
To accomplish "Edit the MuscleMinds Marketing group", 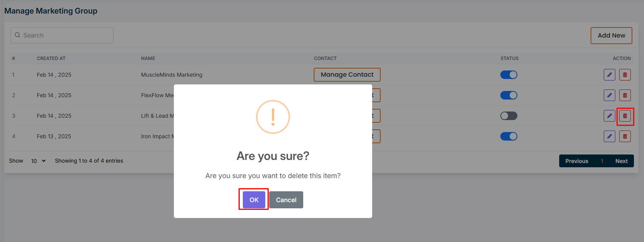I will pos(609,75).
